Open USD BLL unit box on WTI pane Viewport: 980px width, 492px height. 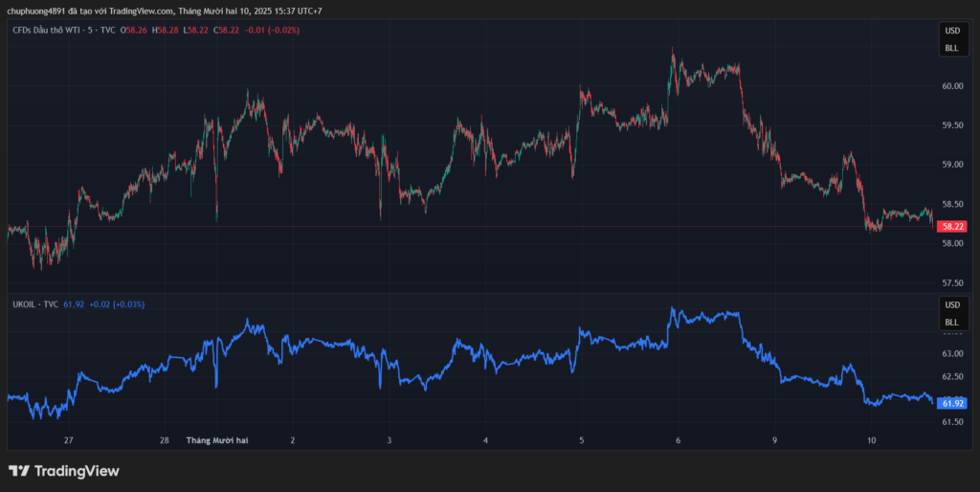pyautogui.click(x=951, y=39)
